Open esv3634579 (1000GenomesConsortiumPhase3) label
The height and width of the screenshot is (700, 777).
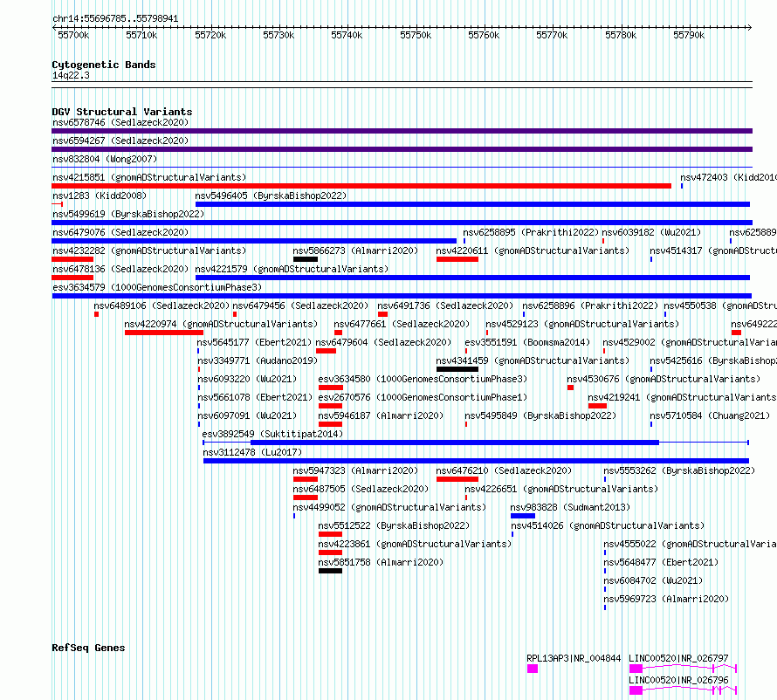(157, 287)
